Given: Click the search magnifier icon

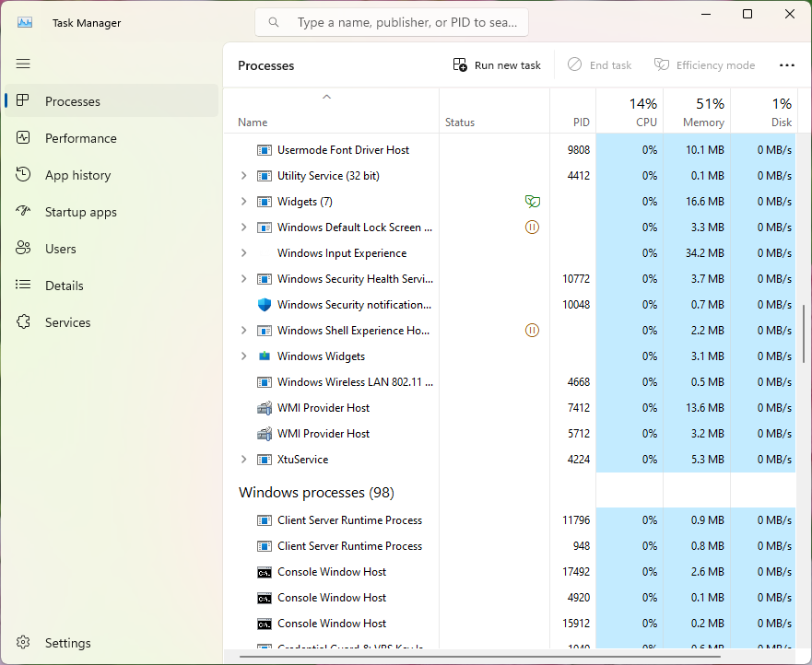Looking at the screenshot, I should click(x=274, y=22).
